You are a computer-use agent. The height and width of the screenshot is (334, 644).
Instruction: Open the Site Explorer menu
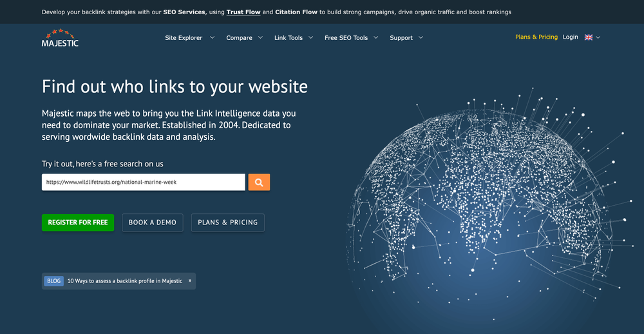[x=184, y=38]
